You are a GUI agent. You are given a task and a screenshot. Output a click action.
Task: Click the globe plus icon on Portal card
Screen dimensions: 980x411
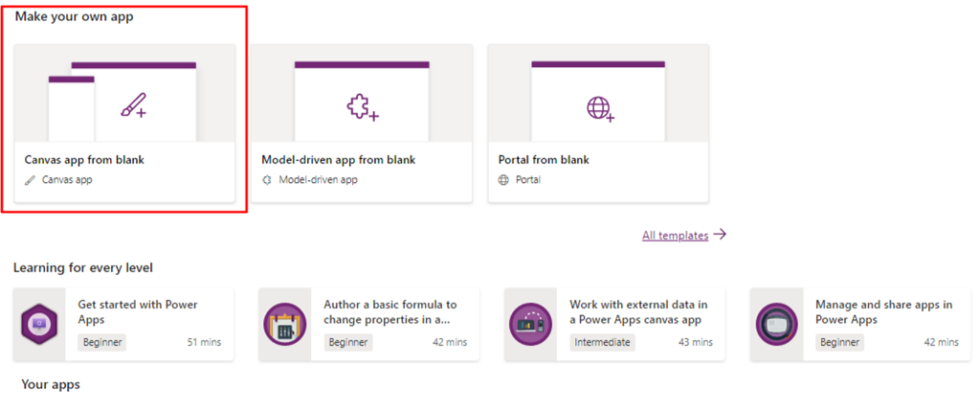click(601, 109)
